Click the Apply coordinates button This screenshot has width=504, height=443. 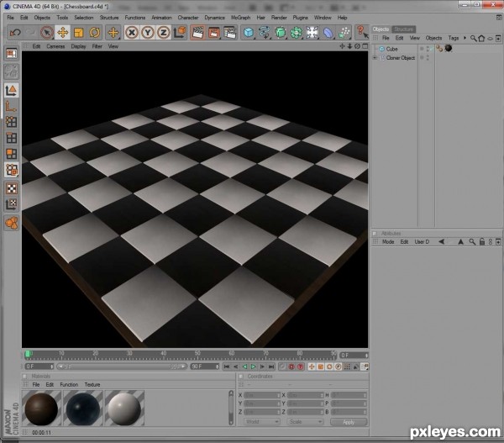pos(349,422)
